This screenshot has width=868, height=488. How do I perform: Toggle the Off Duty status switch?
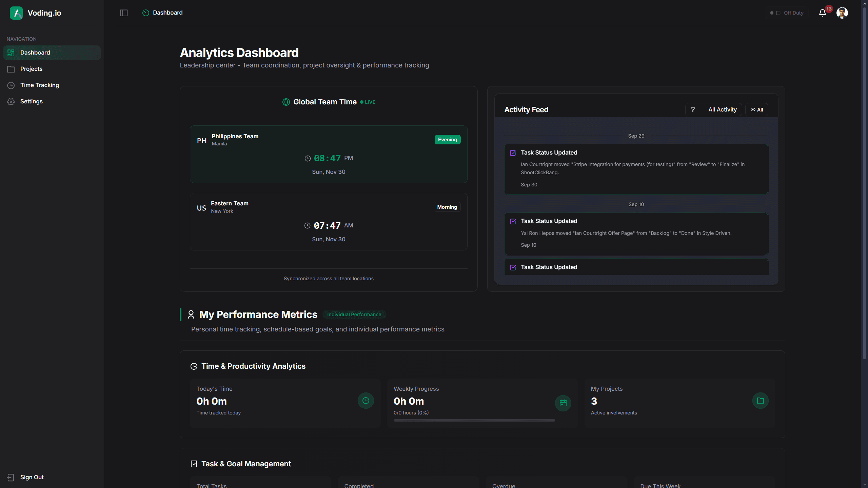point(787,13)
